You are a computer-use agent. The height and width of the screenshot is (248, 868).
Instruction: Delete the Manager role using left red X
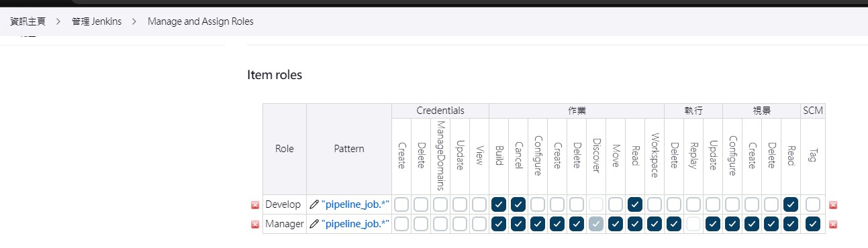pyautogui.click(x=255, y=225)
